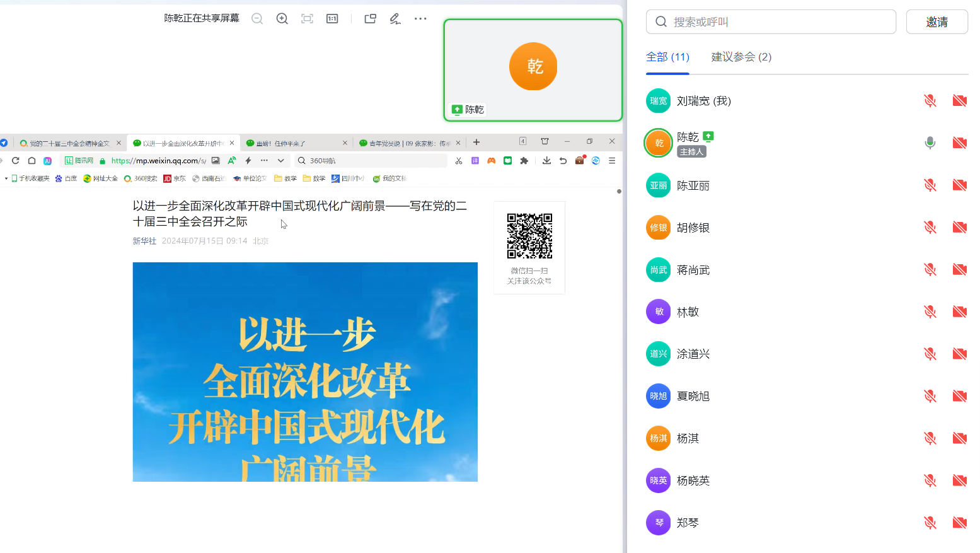Zoom in on the shared screen
This screenshot has width=980, height=553.
(x=282, y=19)
